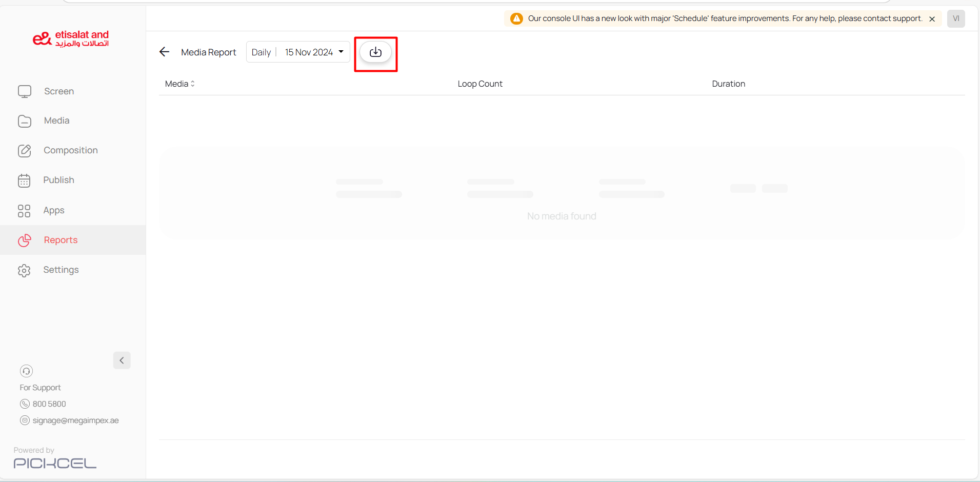Click the Media folder icon in sidebar
The image size is (980, 482).
click(x=25, y=121)
